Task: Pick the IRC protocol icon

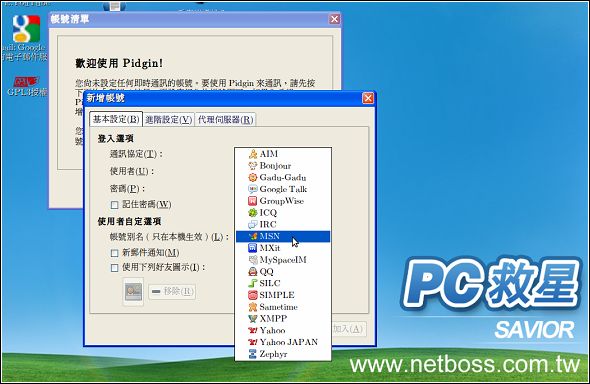Action: click(x=253, y=224)
